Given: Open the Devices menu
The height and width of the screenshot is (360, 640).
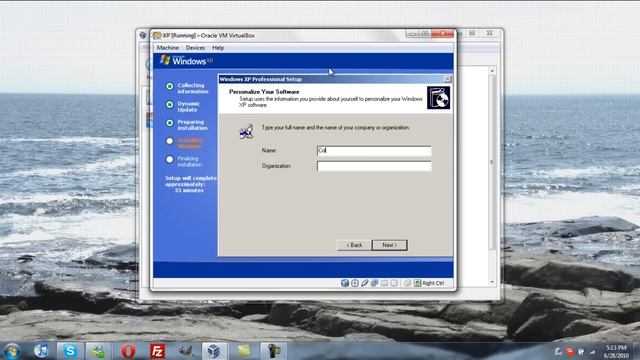Looking at the screenshot, I should point(195,48).
